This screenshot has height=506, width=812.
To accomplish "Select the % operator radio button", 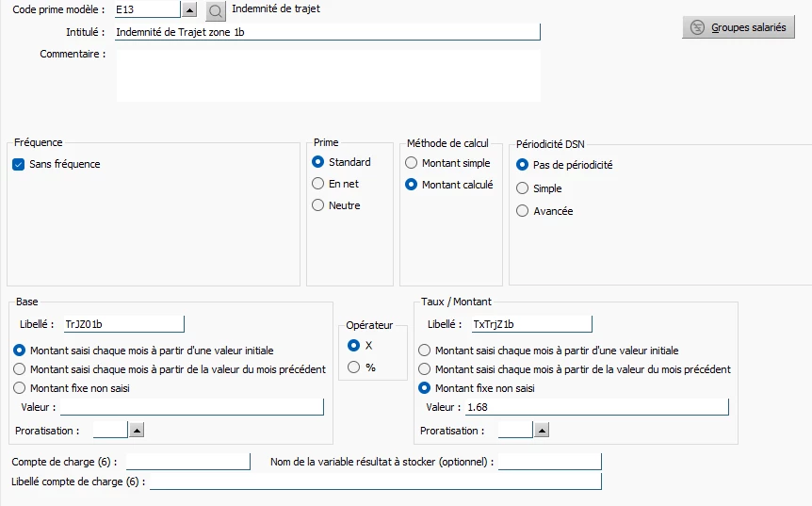I will pos(354,367).
